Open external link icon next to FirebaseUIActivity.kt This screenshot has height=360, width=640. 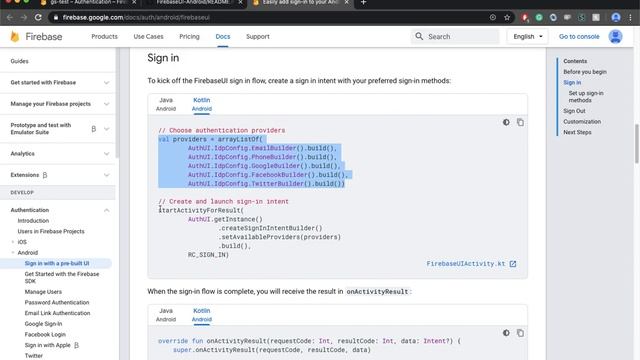pyautogui.click(x=513, y=264)
